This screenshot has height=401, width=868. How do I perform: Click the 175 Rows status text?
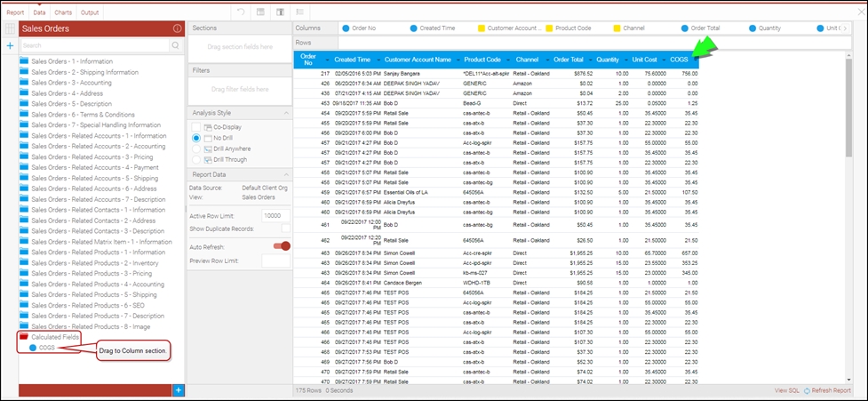click(x=307, y=390)
